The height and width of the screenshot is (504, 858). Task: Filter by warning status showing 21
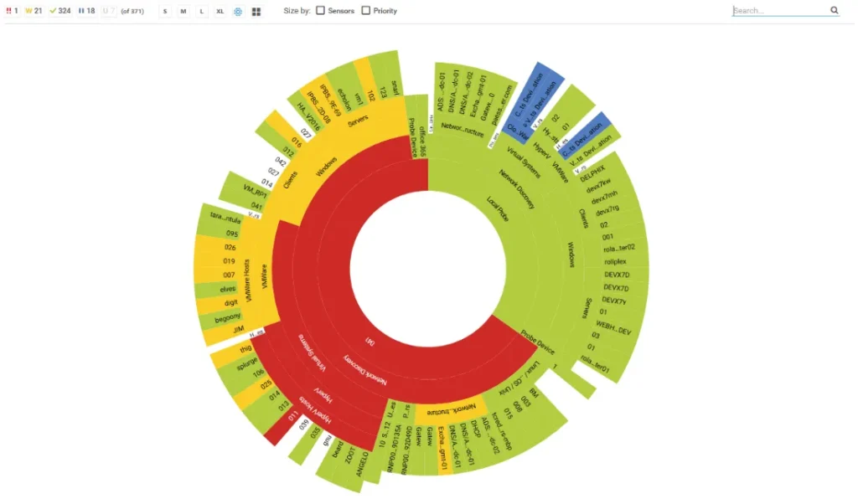click(34, 11)
